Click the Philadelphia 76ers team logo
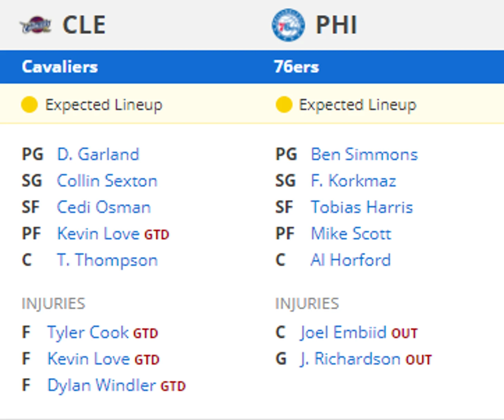This screenshot has height=420, width=504. tap(288, 25)
